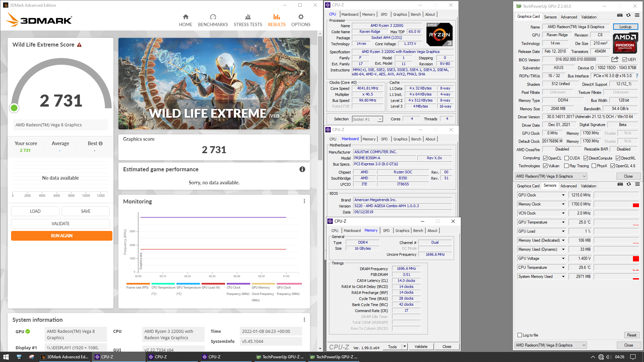
Task: Toggle the DirectML checkbox
Action: tap(618, 158)
